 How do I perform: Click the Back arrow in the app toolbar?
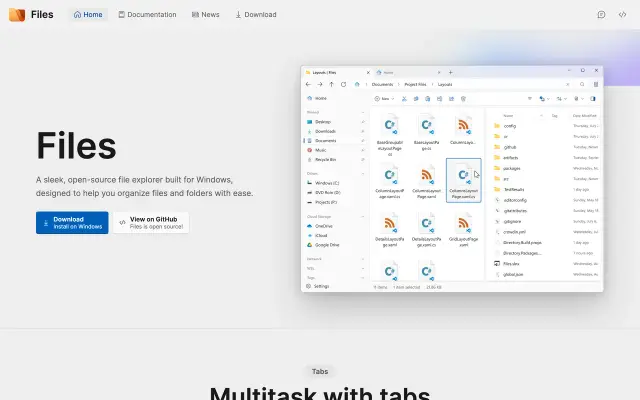tap(308, 84)
